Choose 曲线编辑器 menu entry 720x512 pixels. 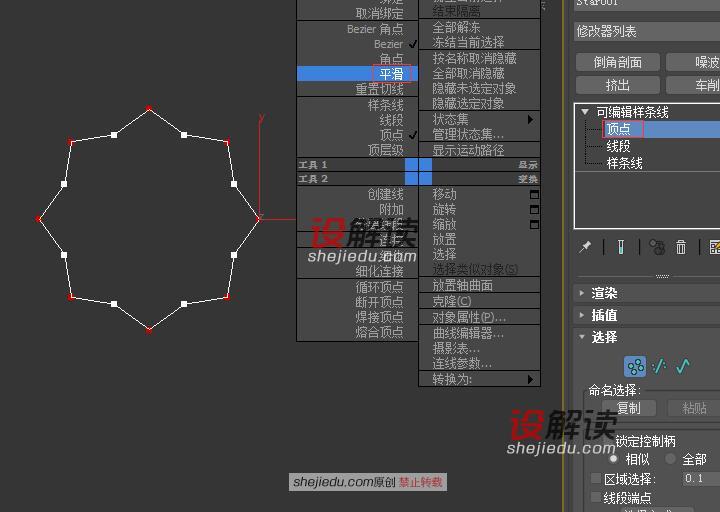pos(468,333)
